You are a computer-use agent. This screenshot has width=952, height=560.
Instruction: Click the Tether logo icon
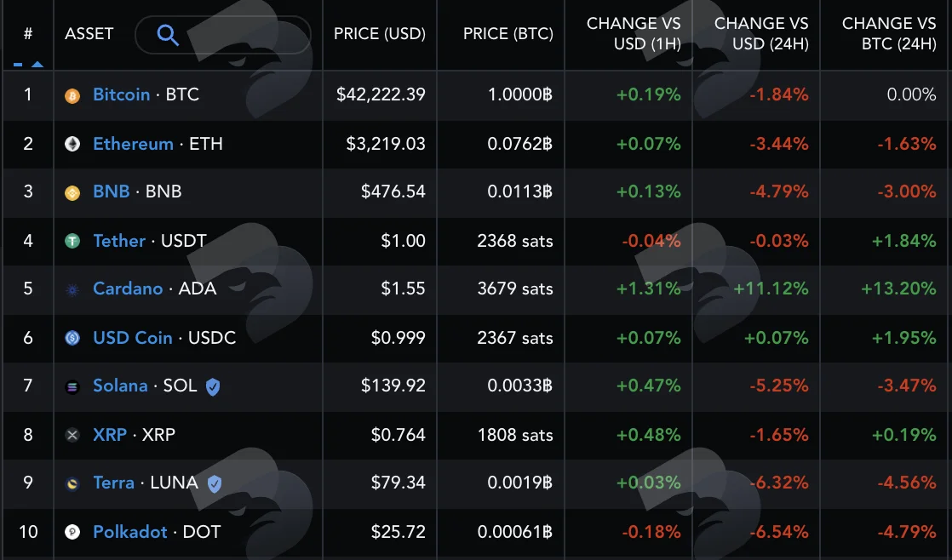pos(72,241)
